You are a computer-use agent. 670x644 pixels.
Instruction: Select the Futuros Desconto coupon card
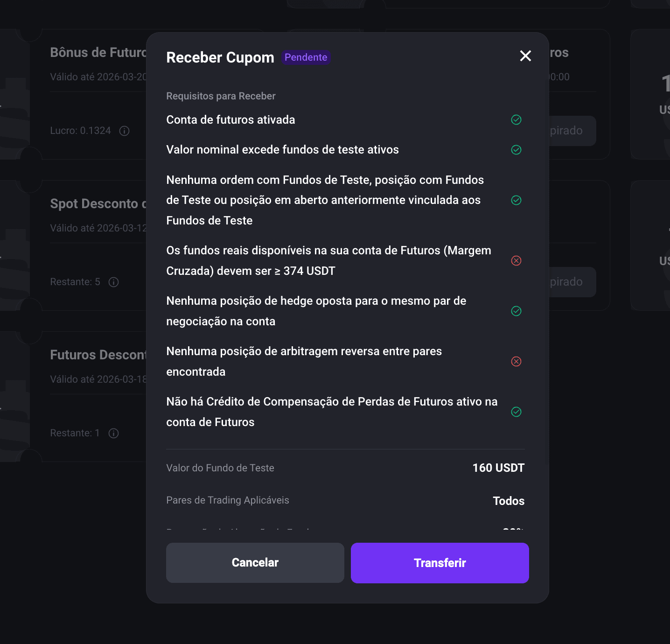pos(84,397)
